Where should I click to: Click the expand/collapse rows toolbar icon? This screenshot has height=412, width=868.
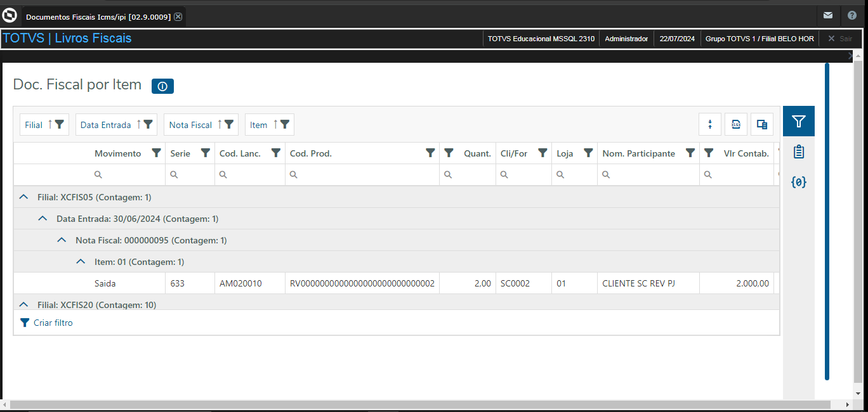(710, 124)
